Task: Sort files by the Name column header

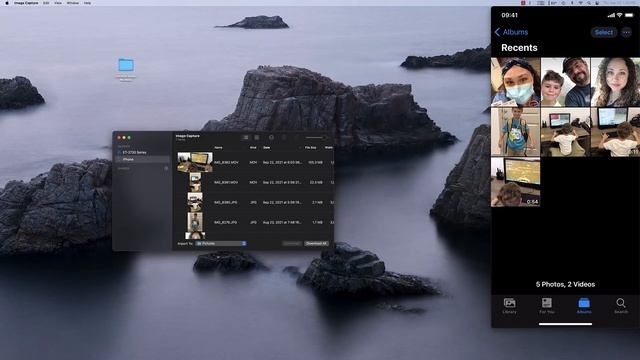Action: (219, 147)
